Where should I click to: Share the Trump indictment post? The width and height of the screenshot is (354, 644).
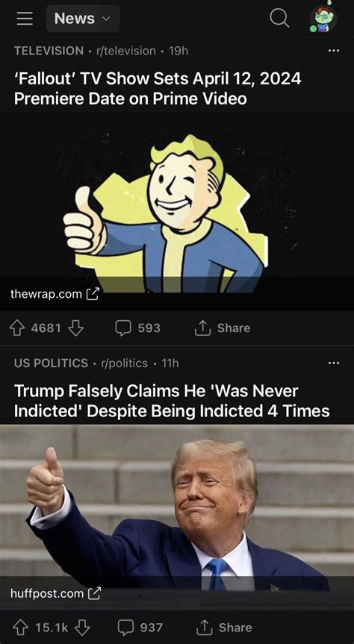coord(224,628)
